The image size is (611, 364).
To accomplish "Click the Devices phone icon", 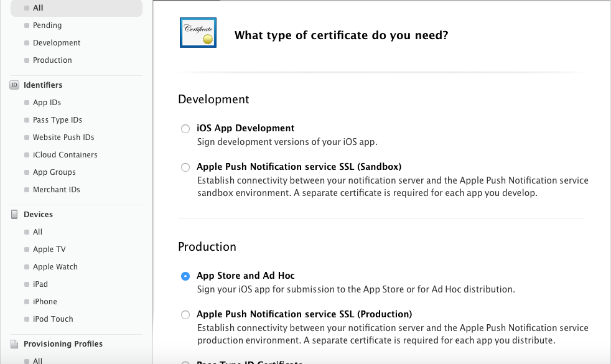I will coord(14,214).
